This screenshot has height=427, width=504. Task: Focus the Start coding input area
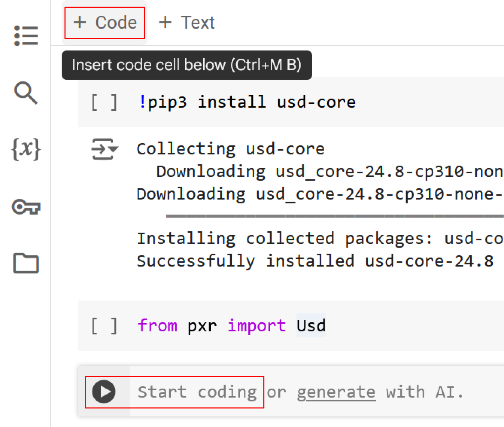click(x=197, y=392)
